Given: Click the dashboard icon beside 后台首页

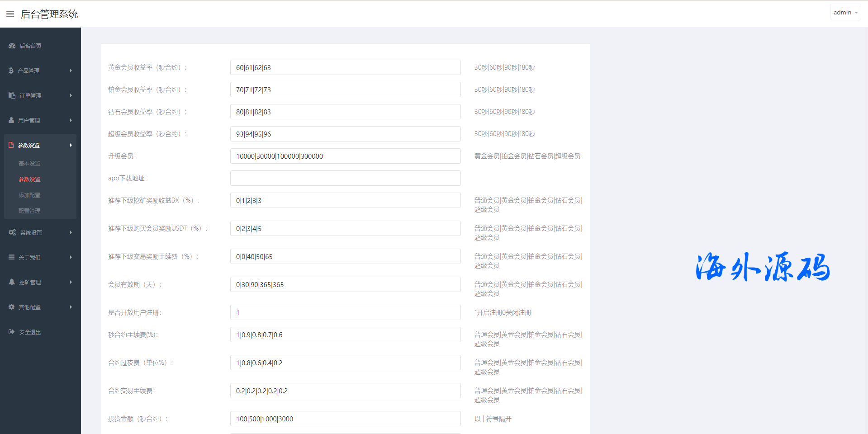Looking at the screenshot, I should click(x=12, y=46).
